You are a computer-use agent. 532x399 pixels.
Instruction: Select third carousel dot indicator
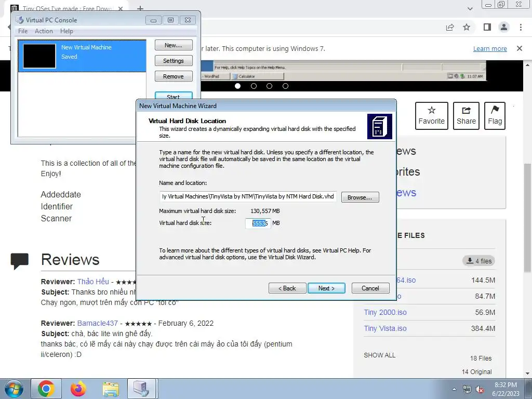tap(270, 86)
